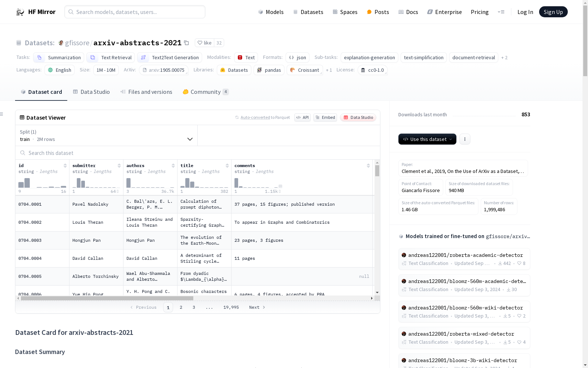Screen dimensions: 588x368
Task: Select the Text2Text Generation task tag
Action: point(169,57)
